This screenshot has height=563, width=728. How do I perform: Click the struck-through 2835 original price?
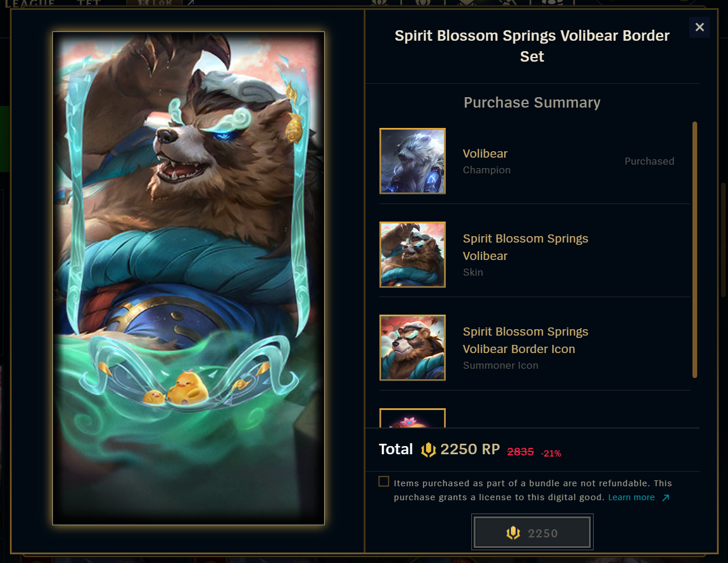[520, 452]
